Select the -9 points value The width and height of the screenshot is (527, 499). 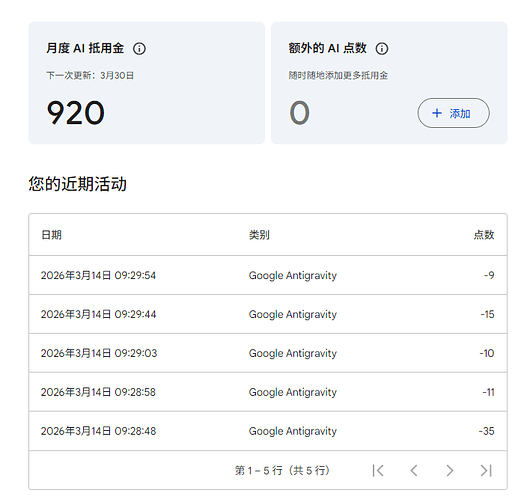coord(489,276)
